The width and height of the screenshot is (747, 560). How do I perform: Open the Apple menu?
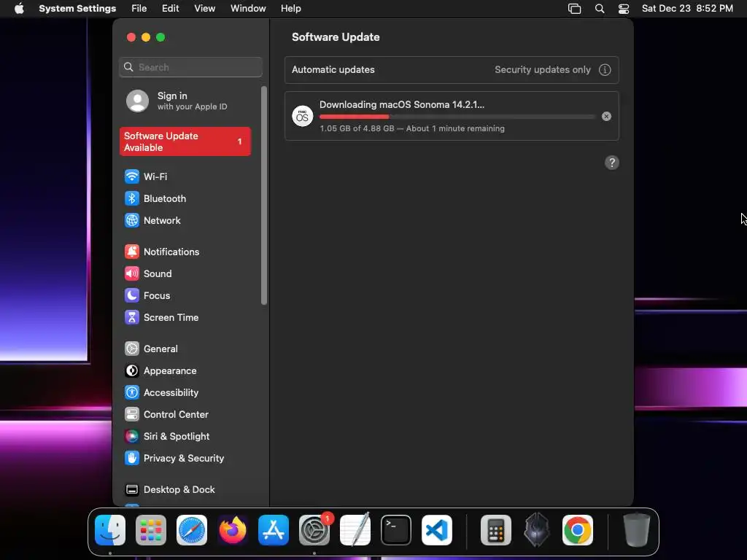(19, 9)
